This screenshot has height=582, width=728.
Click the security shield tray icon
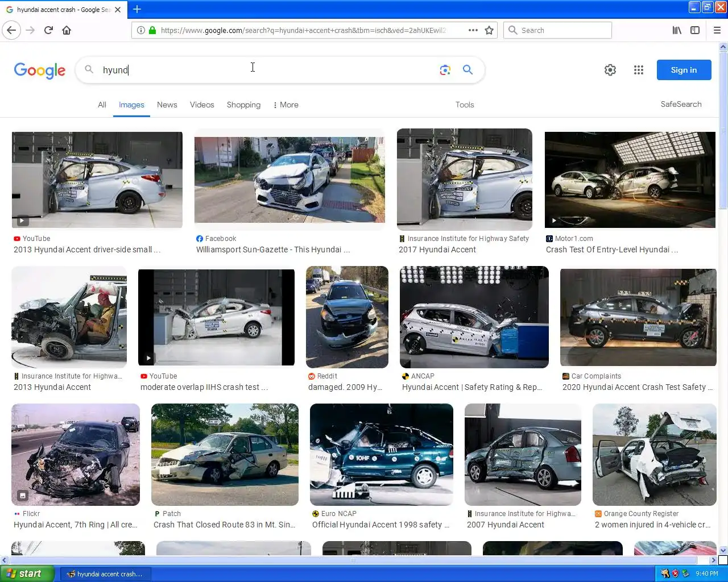[676, 573]
